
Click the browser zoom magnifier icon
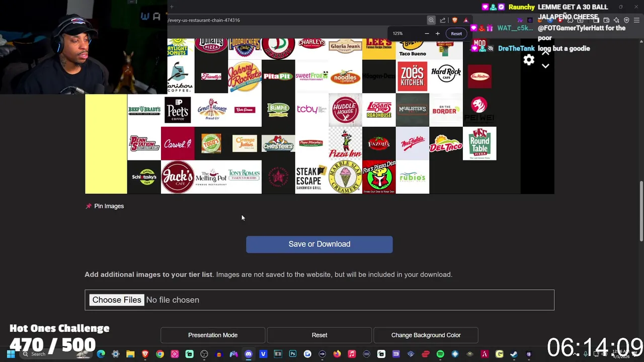coord(431,20)
